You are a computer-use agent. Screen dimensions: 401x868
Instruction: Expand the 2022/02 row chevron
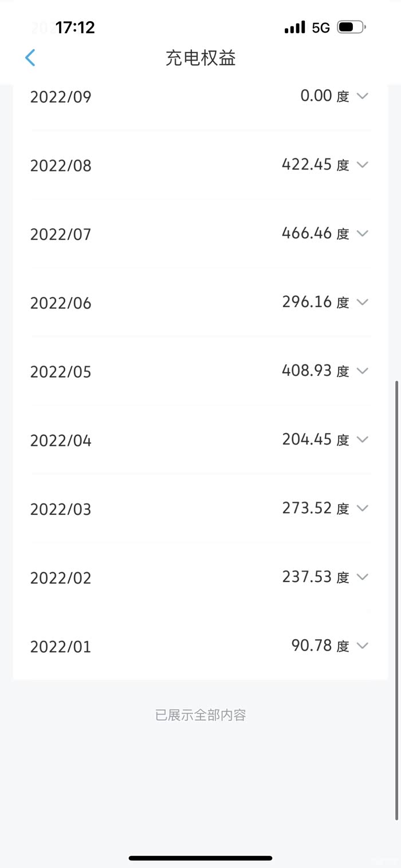pos(362,577)
